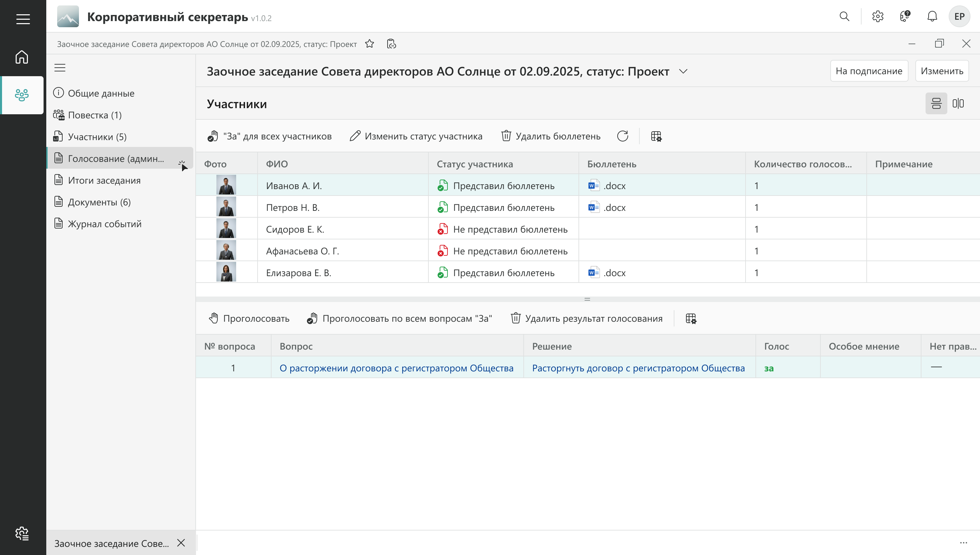The height and width of the screenshot is (555, 980).
Task: Toggle the inner navigation panel hamburger
Action: 60,68
